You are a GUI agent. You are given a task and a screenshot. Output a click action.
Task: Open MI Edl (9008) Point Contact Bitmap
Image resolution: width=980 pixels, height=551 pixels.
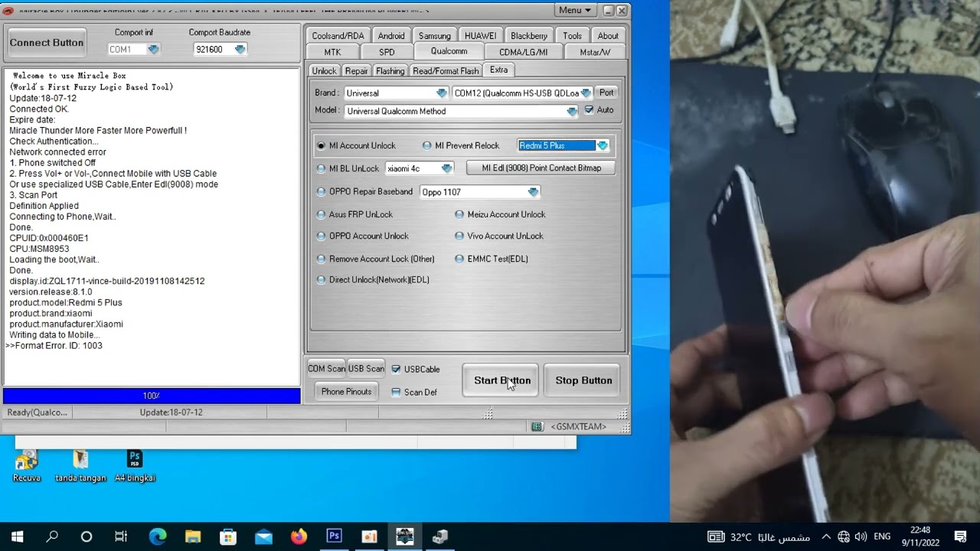tap(541, 168)
